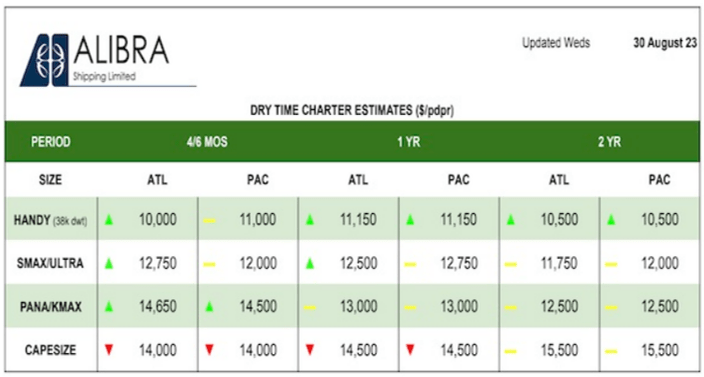The image size is (704, 377).
Task: Select the 2 YR period header
Action: 609,142
